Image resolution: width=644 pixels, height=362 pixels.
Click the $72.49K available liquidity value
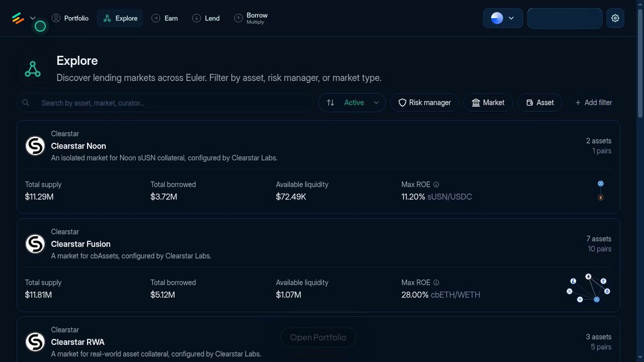click(x=291, y=197)
